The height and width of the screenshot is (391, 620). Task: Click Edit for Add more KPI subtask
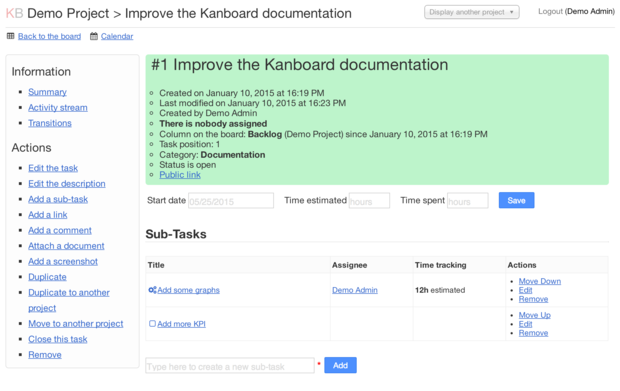coord(525,324)
